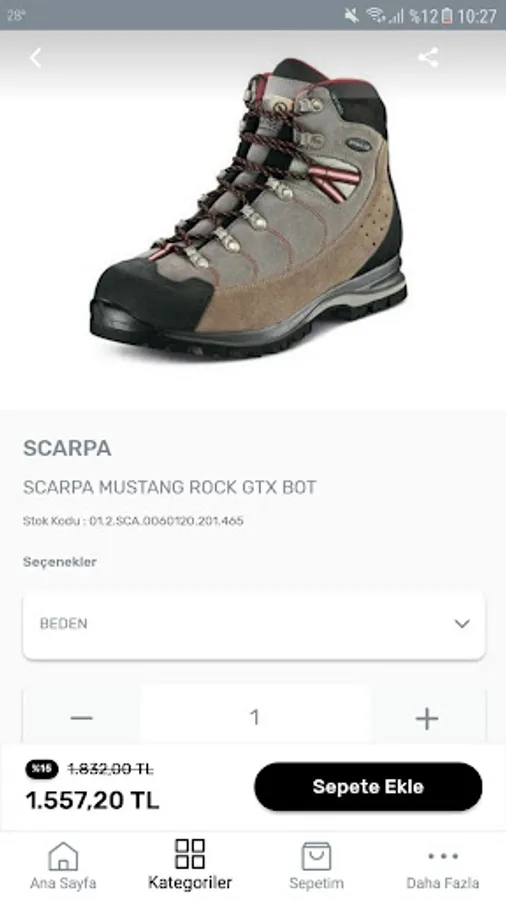Decrease quantity with the minus icon

click(x=81, y=718)
